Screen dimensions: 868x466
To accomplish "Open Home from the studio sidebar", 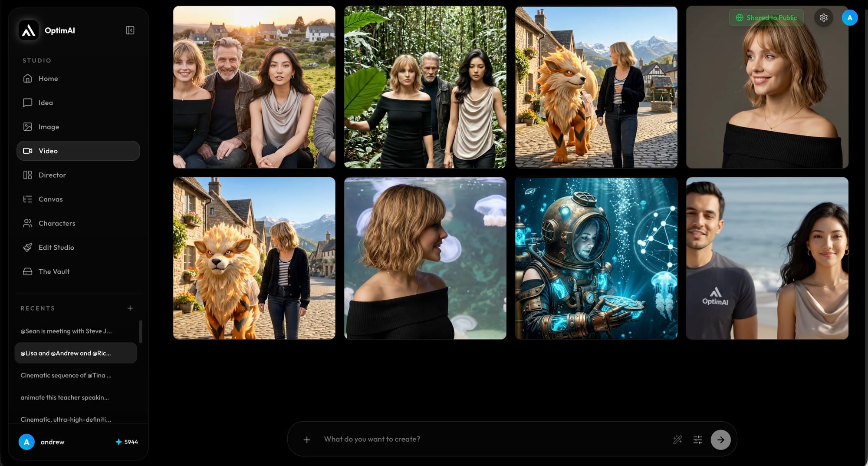I will point(78,79).
